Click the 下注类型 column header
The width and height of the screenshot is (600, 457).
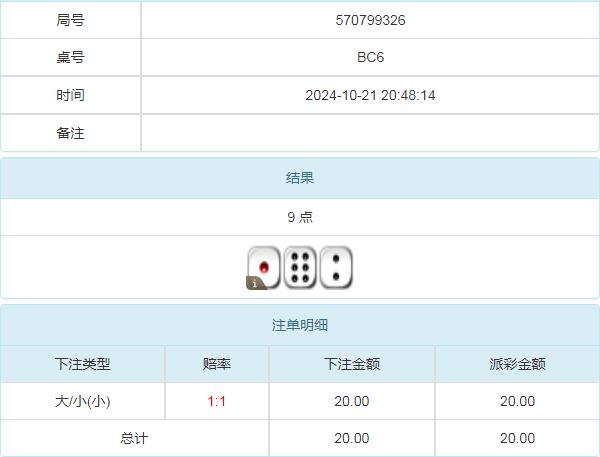coord(83,364)
